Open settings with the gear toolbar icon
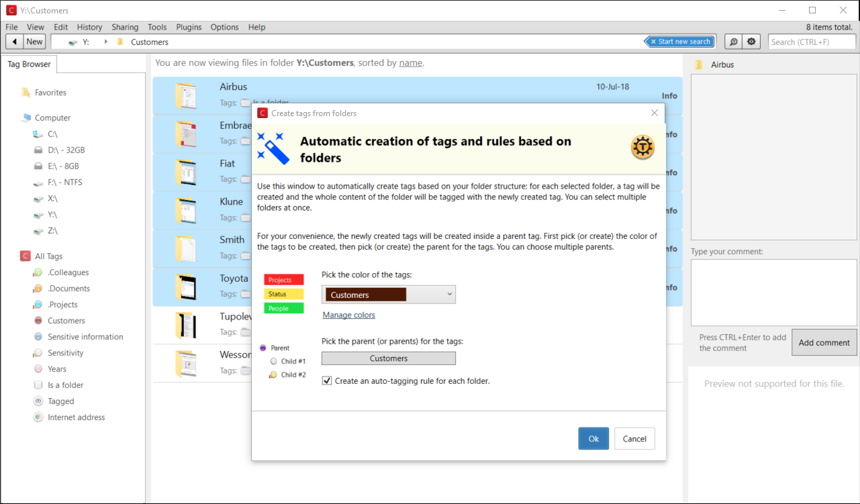 click(x=751, y=42)
